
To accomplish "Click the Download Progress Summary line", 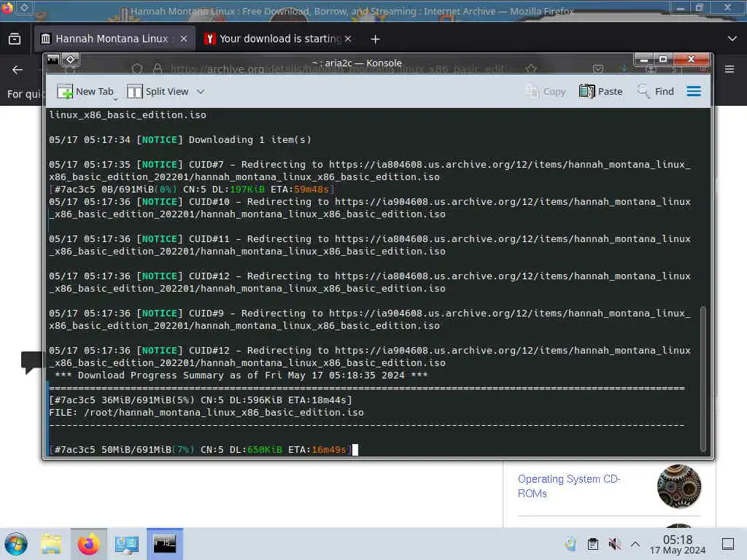I will [241, 376].
